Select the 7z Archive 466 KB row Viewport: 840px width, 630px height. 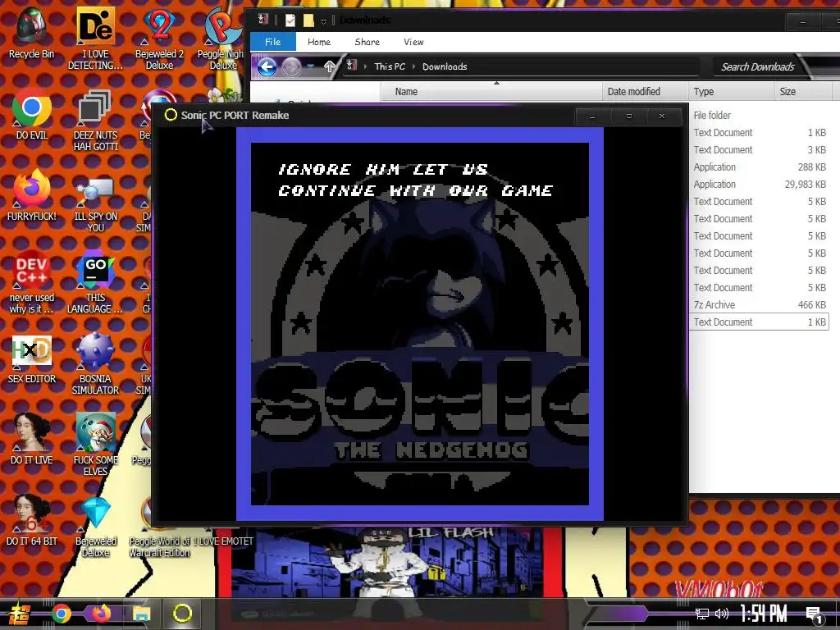(x=759, y=305)
